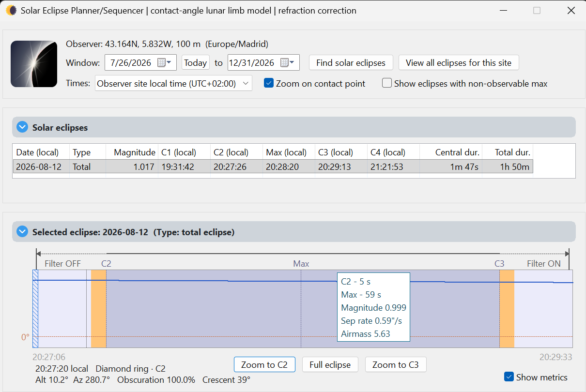Click the app moon icon in title bar
This screenshot has height=392, width=586.
pyautogui.click(x=11, y=11)
